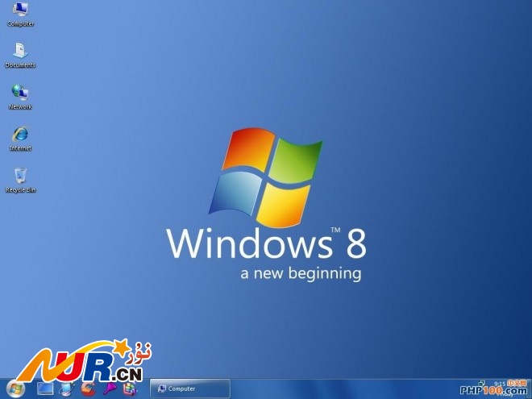Screen dimensions: 532x399
Task: Click the Show Desktop strip at the taskbar's end
Action: pos(530,389)
